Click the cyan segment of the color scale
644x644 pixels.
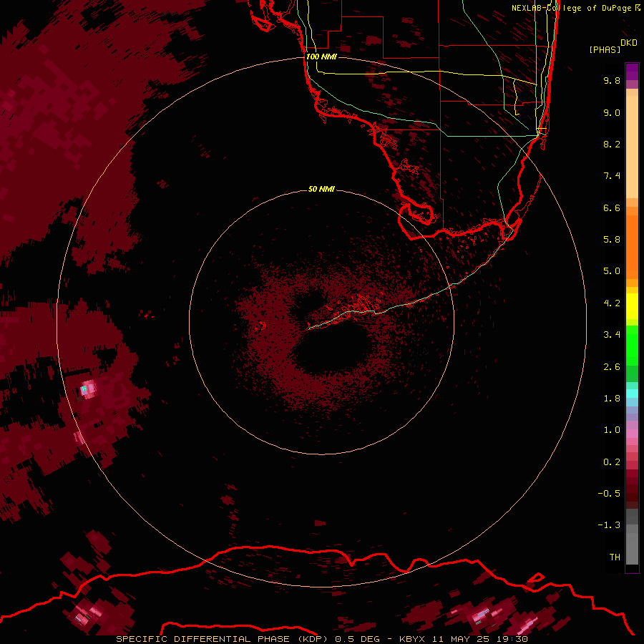click(x=632, y=394)
